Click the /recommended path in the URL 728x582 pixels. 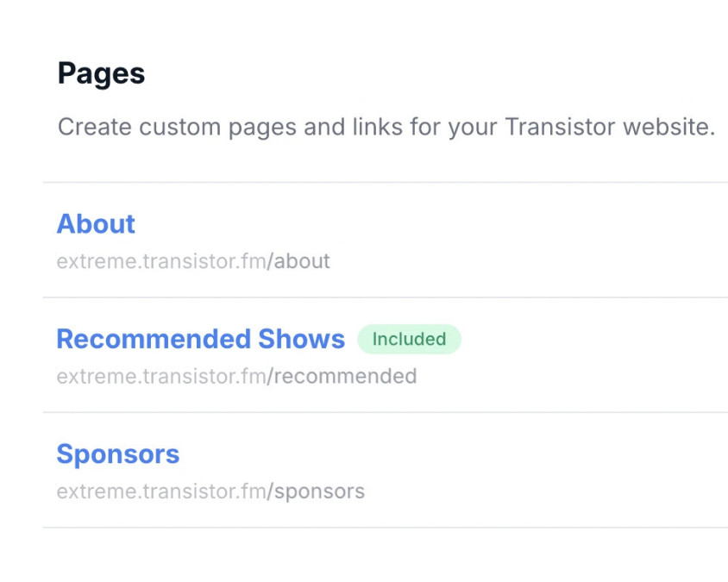tap(342, 376)
